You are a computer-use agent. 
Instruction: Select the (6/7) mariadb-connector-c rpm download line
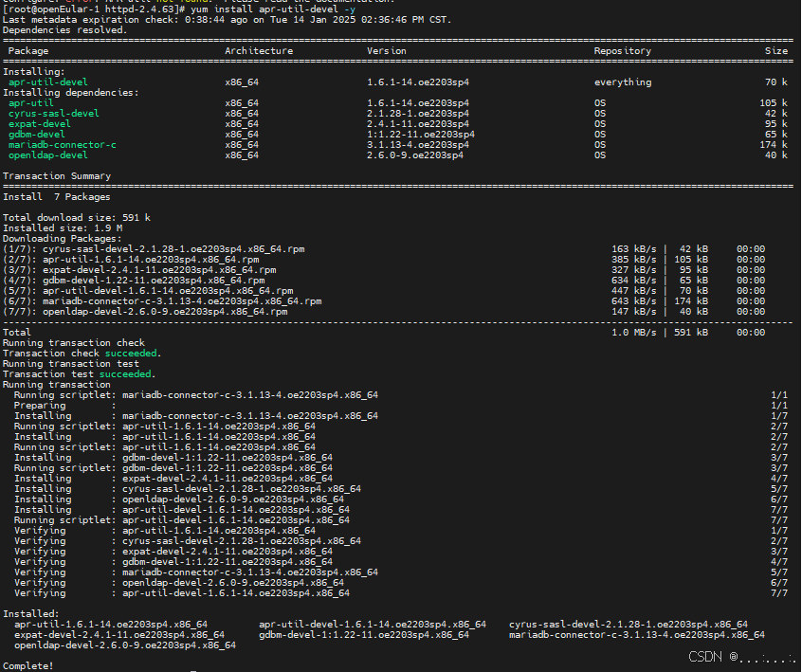384,301
